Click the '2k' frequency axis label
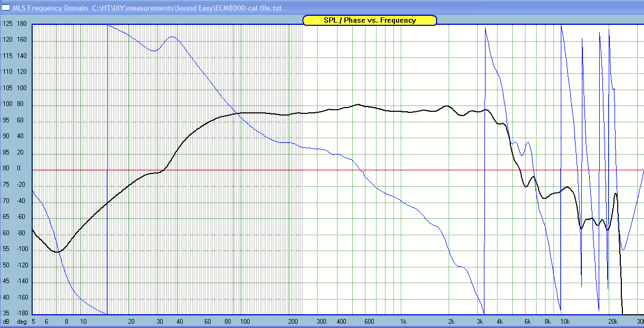The height and width of the screenshot is (328, 644). (451, 321)
